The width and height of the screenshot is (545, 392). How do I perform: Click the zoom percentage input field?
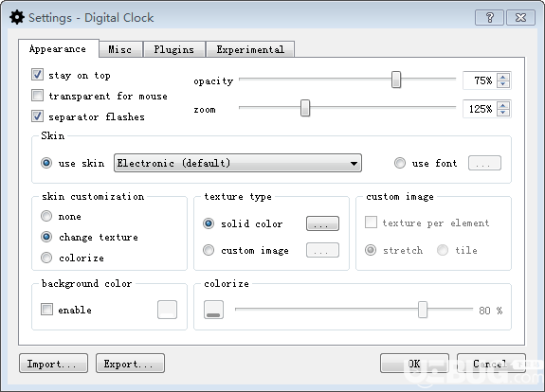480,109
